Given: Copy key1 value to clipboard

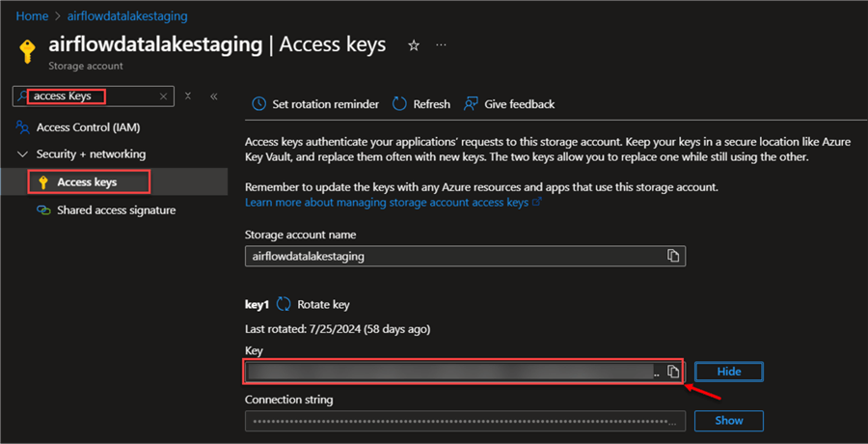Looking at the screenshot, I should tap(674, 372).
